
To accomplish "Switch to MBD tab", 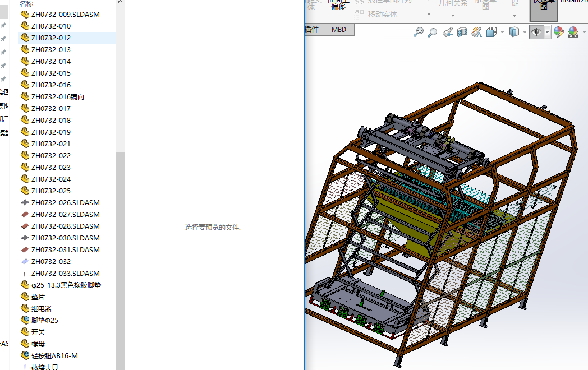I will pyautogui.click(x=339, y=30).
